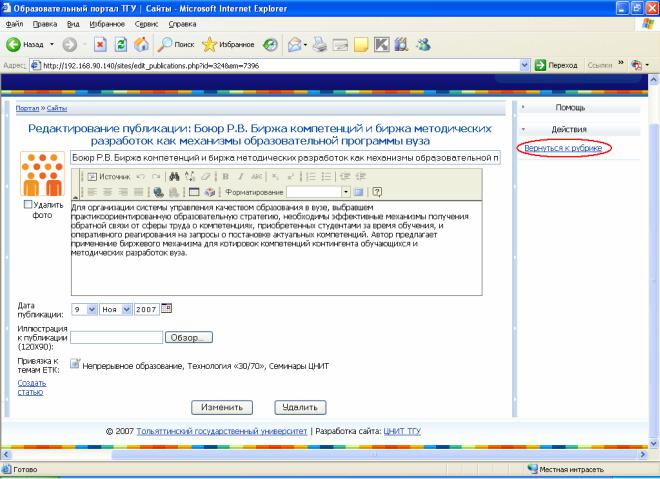Undo last edit in editor toolbar
The image size is (660, 479).
click(x=140, y=177)
